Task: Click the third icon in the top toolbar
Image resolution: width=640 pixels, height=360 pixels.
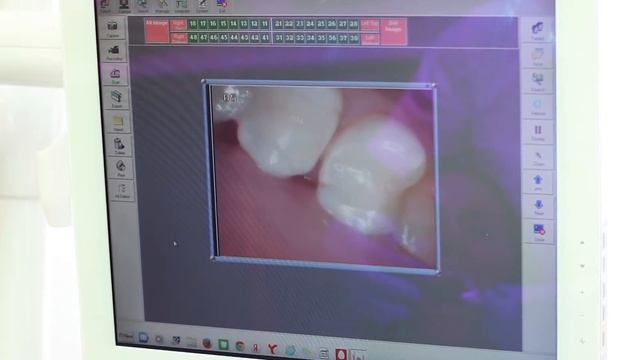Action: (x=142, y=5)
